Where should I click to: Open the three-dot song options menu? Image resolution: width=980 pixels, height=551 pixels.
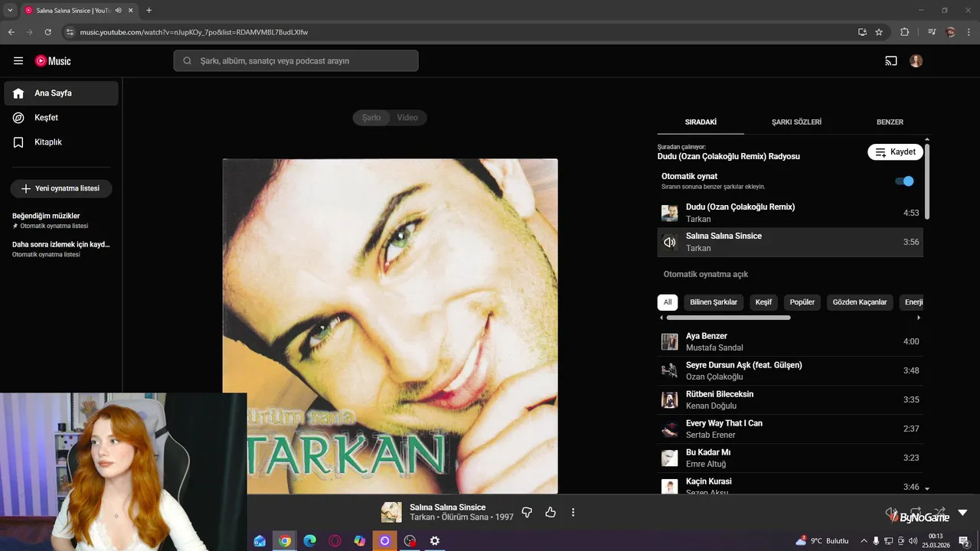tap(573, 512)
